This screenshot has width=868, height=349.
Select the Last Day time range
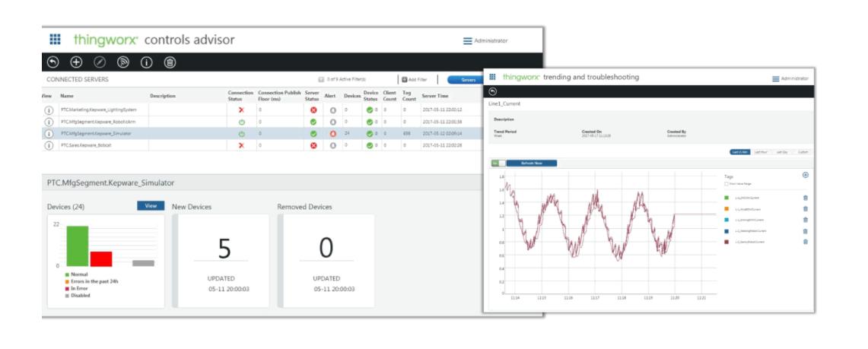(x=782, y=151)
